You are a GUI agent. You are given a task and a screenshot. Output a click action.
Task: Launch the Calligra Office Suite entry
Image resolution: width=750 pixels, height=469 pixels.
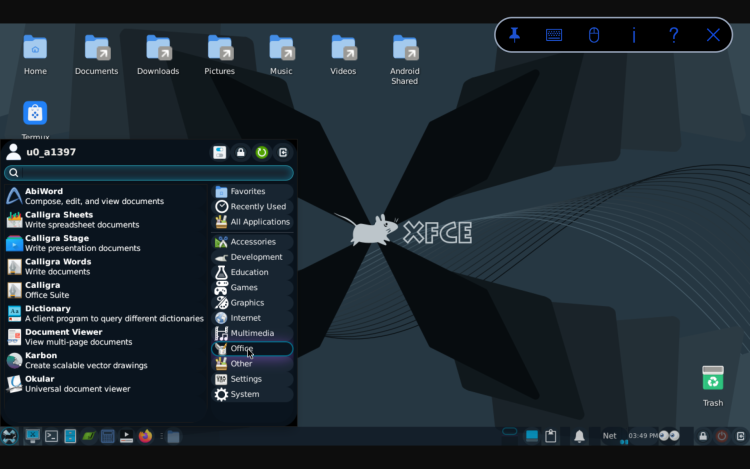(105, 290)
